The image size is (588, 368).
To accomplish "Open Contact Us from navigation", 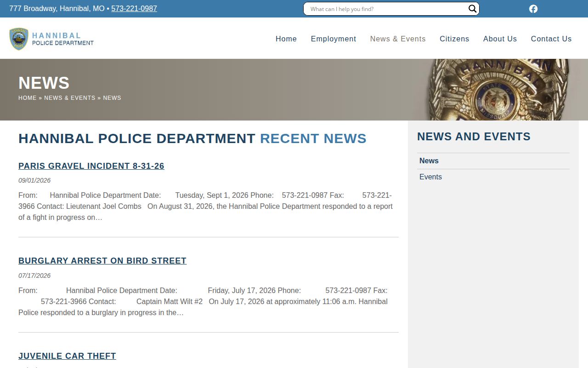I will pyautogui.click(x=551, y=39).
